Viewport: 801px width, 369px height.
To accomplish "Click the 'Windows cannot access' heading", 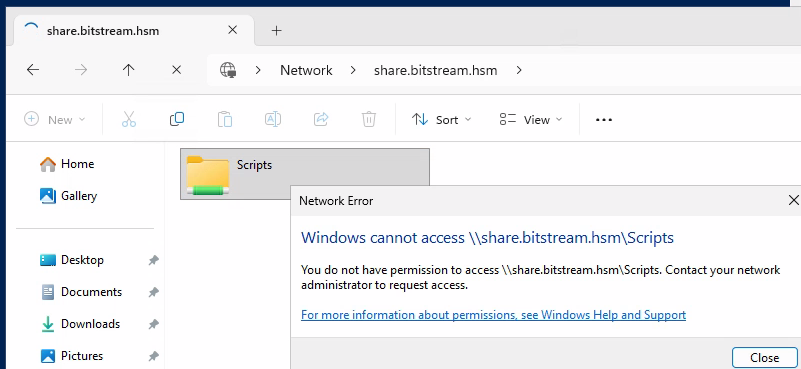I will tap(487, 238).
